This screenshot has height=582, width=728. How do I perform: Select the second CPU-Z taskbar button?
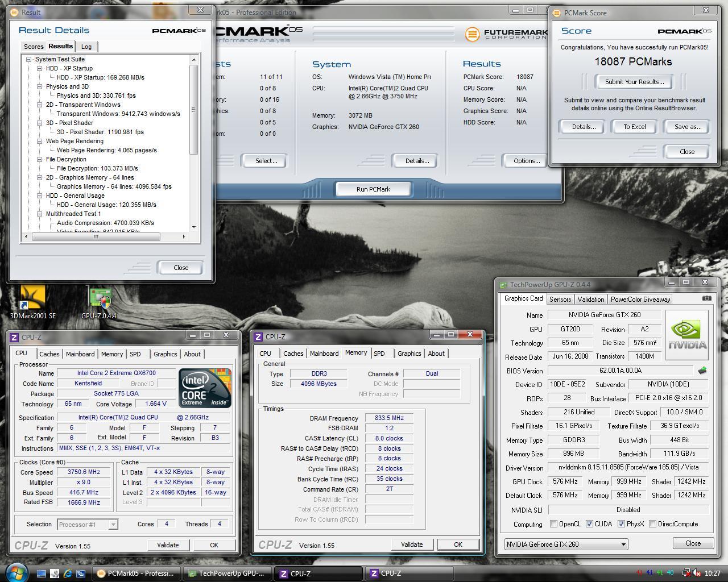[x=409, y=573]
